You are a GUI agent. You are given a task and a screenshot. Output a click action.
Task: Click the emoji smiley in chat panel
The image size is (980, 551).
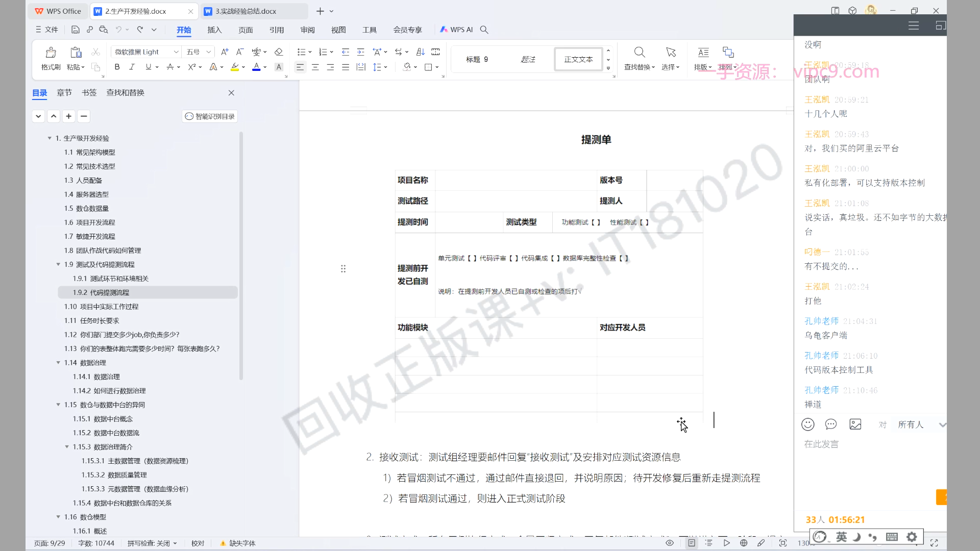pyautogui.click(x=807, y=424)
